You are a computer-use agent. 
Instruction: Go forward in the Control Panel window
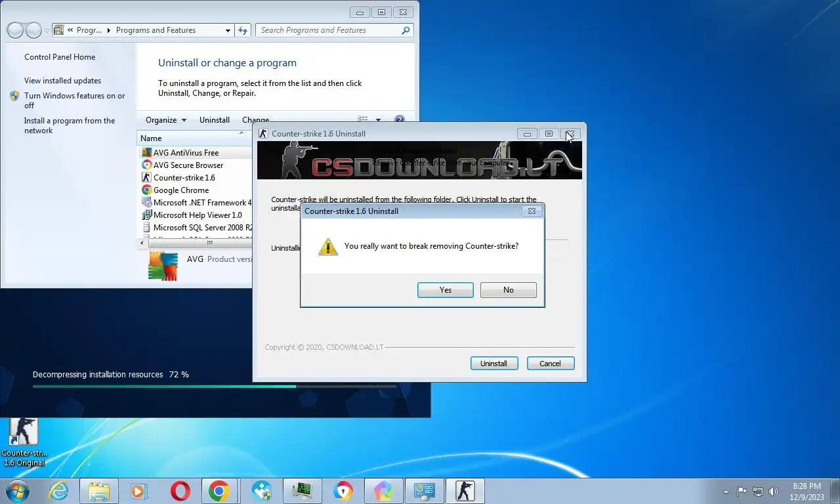click(33, 30)
